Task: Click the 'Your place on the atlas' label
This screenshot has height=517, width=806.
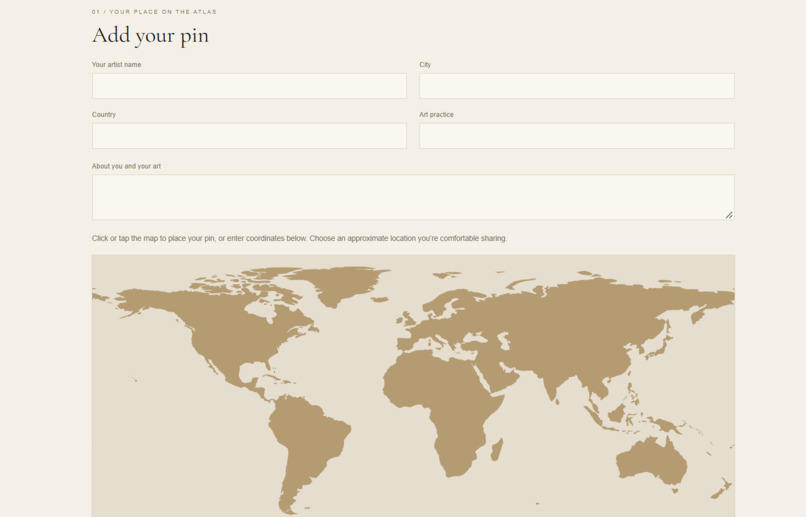Action: pos(154,12)
